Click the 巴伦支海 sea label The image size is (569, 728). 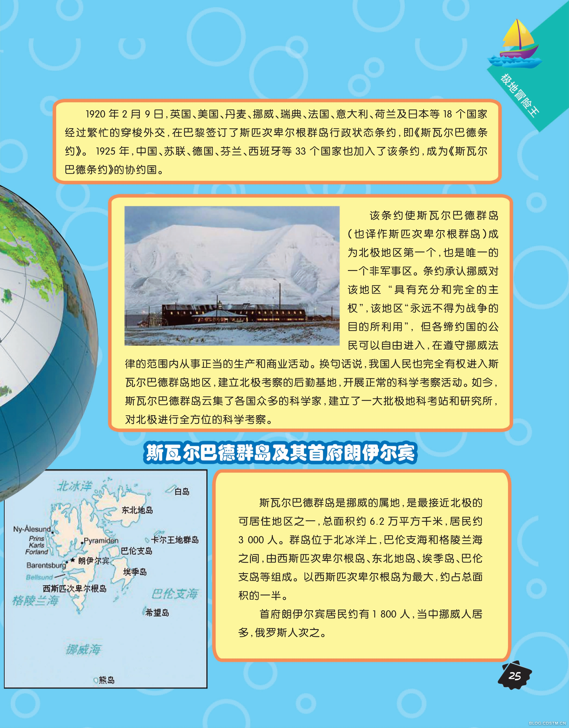point(175,594)
